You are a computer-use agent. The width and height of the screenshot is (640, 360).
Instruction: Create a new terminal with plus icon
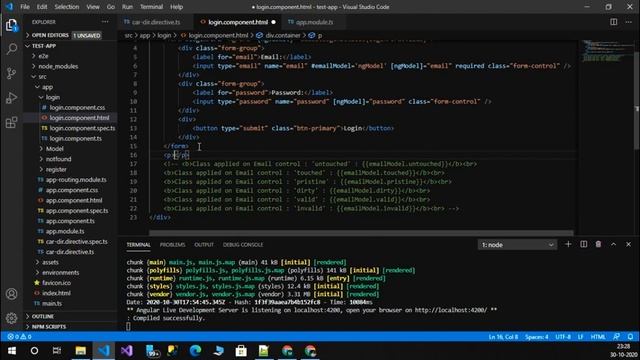(568, 244)
